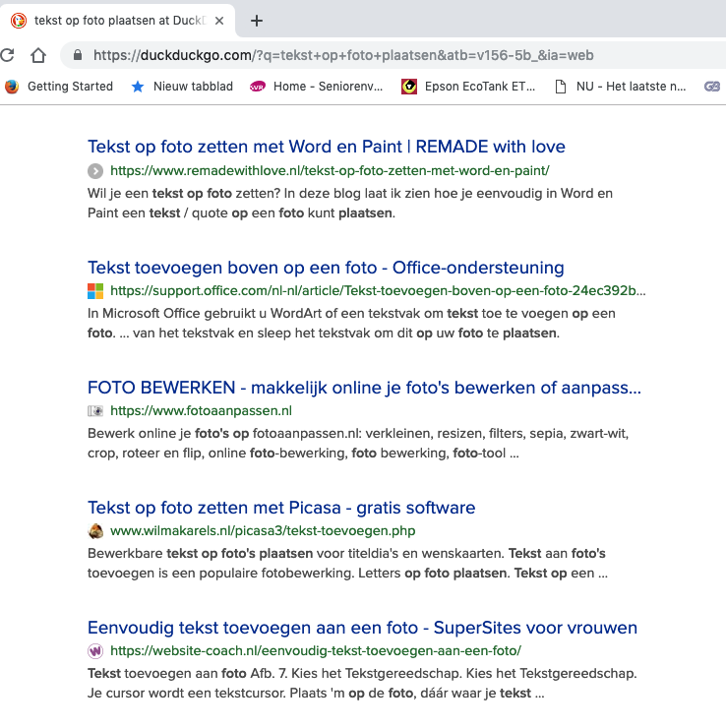Click the GB bookmark icon
Viewport: 726px width, 728px height.
(x=712, y=87)
